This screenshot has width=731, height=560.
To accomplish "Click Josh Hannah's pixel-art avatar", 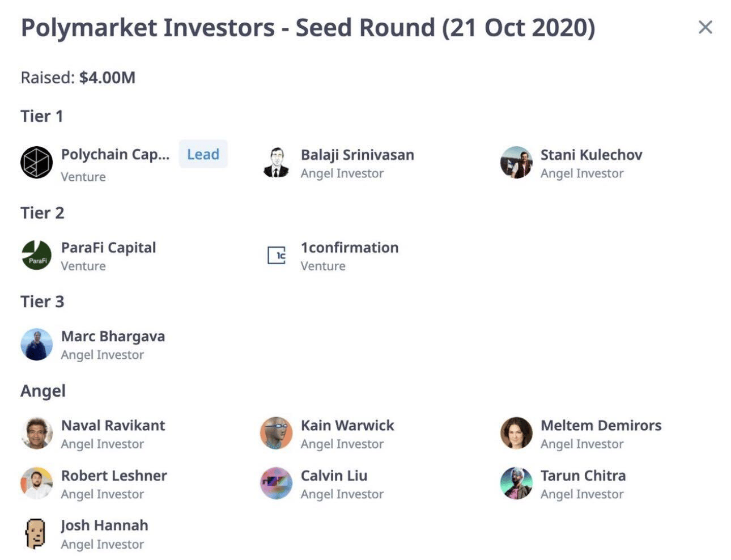I will (x=36, y=533).
